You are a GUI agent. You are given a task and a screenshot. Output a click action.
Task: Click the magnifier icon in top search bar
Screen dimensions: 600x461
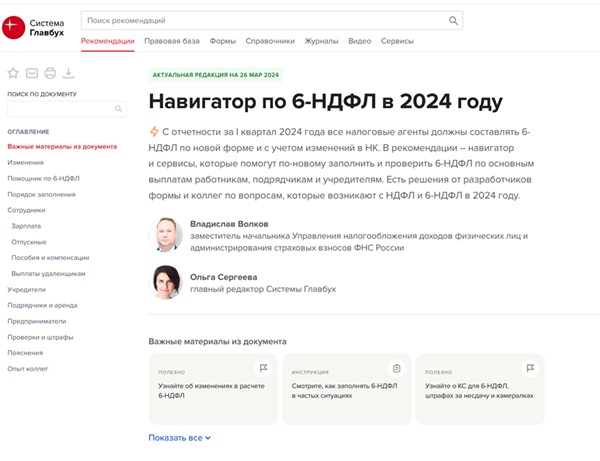(454, 20)
